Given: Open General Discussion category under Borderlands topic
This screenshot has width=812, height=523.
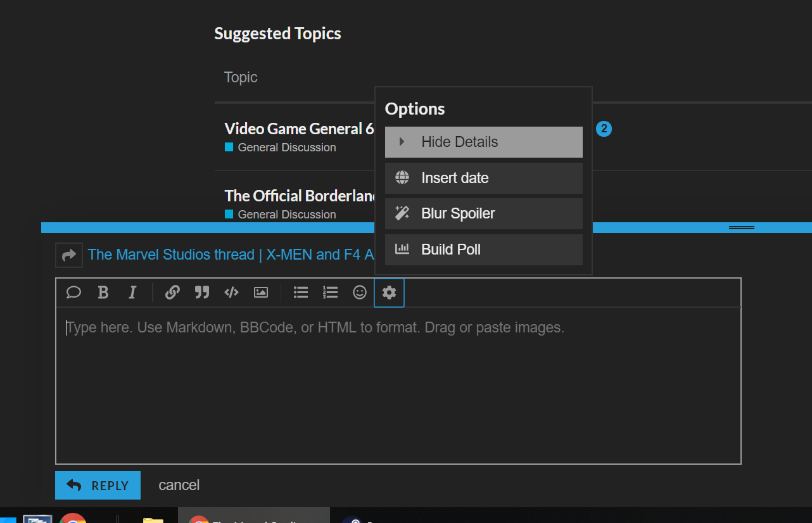Looking at the screenshot, I should tap(281, 215).
